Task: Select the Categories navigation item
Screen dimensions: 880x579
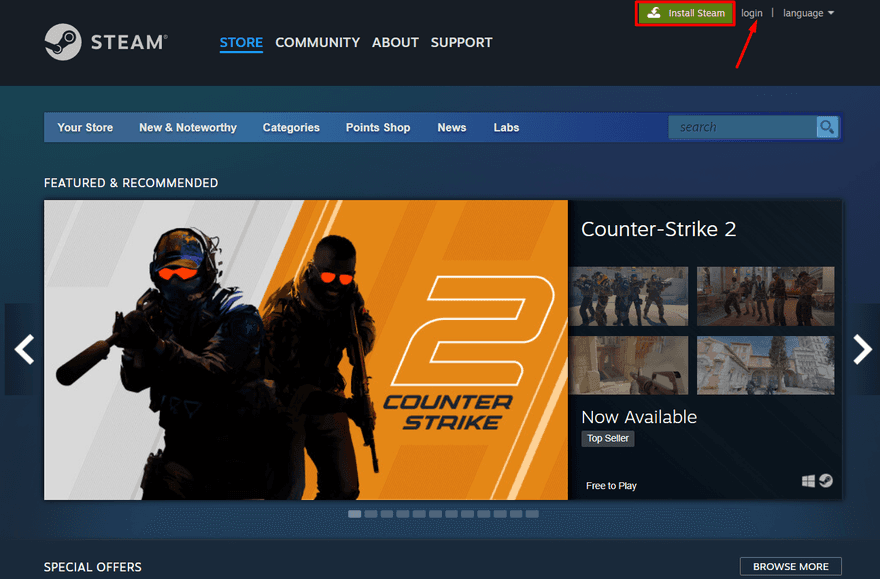Action: pyautogui.click(x=290, y=127)
